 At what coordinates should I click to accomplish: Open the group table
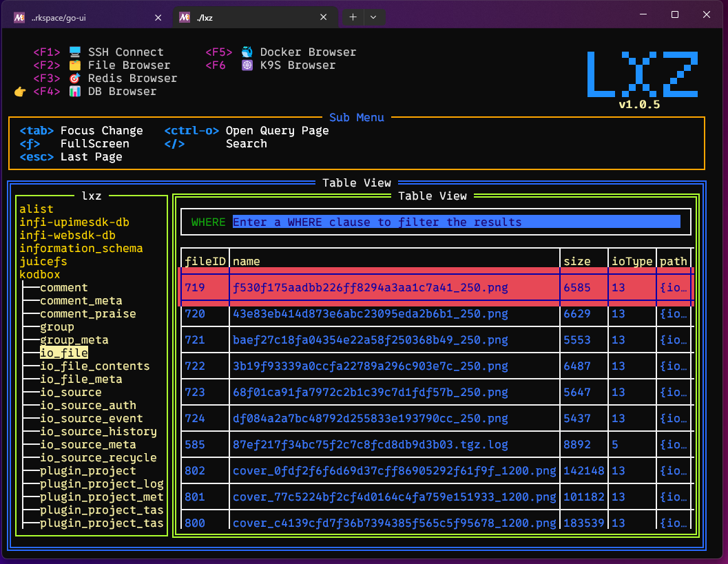click(x=57, y=327)
